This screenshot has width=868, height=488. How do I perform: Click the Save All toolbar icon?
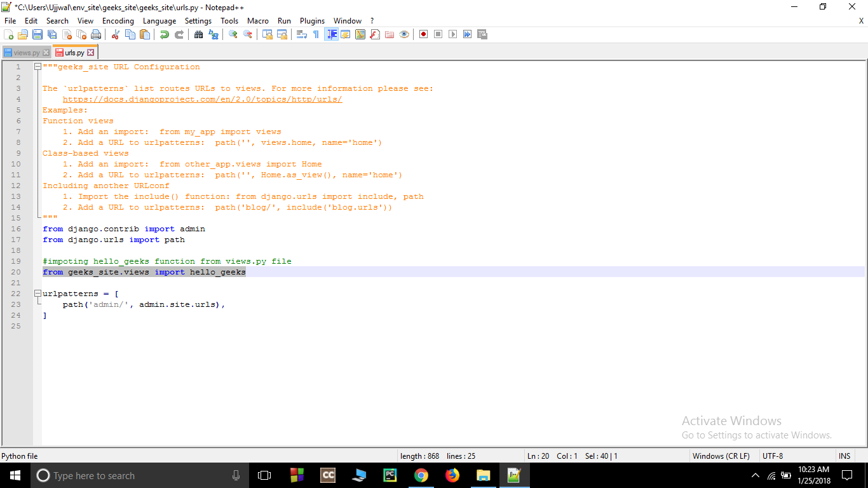(x=52, y=34)
